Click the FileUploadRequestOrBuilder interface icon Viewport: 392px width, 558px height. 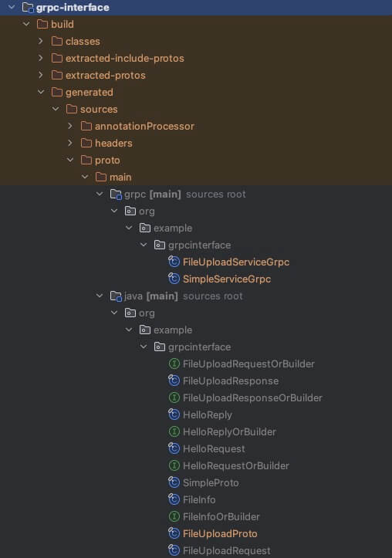tap(174, 364)
